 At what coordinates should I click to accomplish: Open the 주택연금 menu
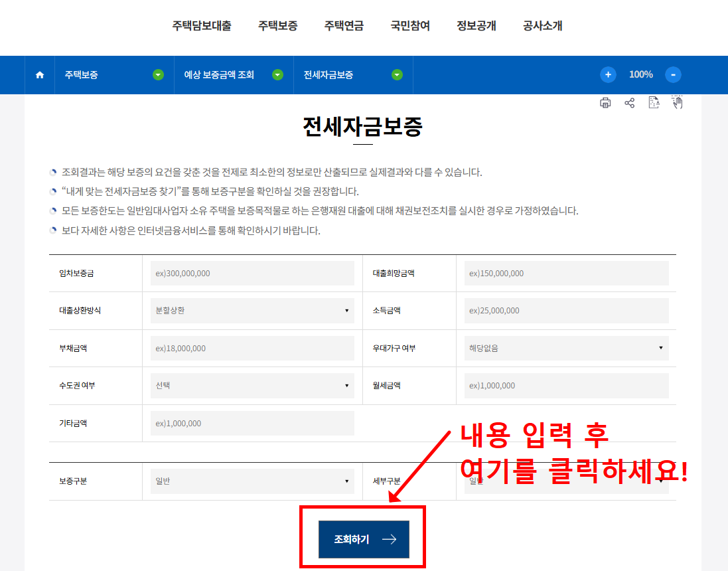tap(343, 26)
